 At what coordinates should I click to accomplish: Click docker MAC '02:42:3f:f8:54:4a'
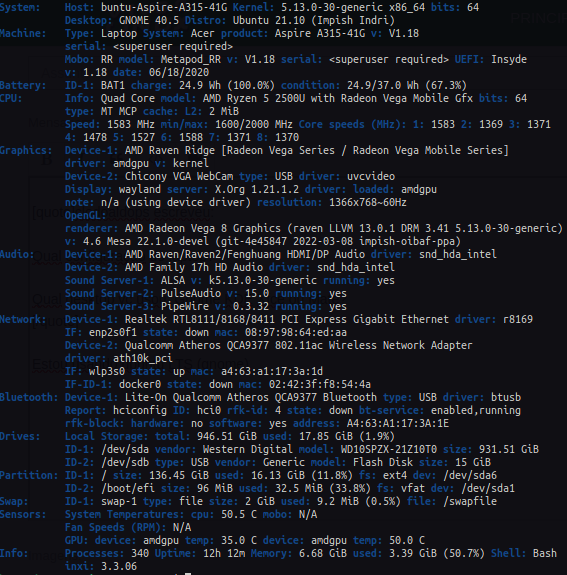tap(320, 385)
